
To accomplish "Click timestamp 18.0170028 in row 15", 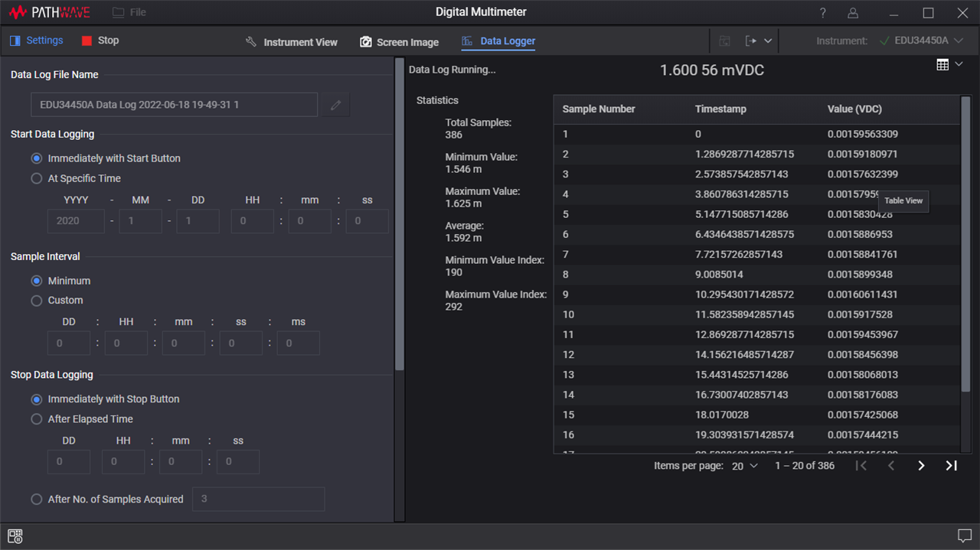I will click(x=722, y=415).
